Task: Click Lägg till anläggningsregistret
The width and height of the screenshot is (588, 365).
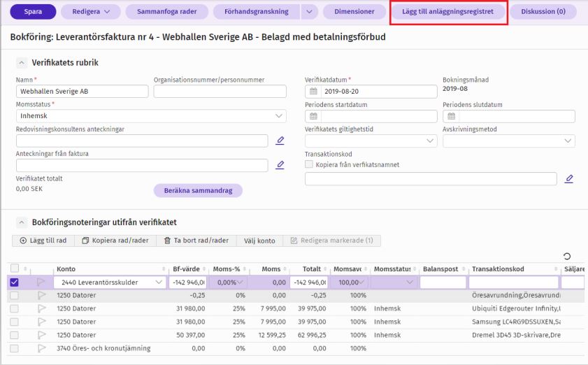Action: click(x=447, y=12)
